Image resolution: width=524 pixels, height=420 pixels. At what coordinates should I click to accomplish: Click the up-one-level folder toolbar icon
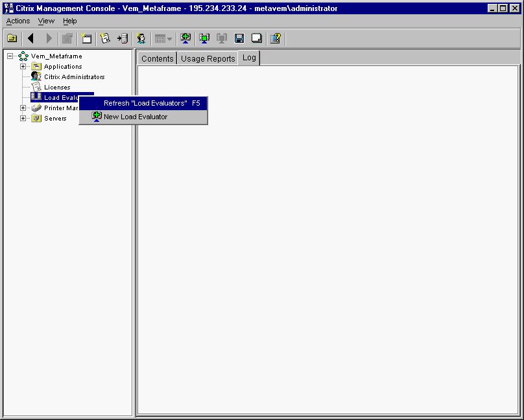pos(12,38)
